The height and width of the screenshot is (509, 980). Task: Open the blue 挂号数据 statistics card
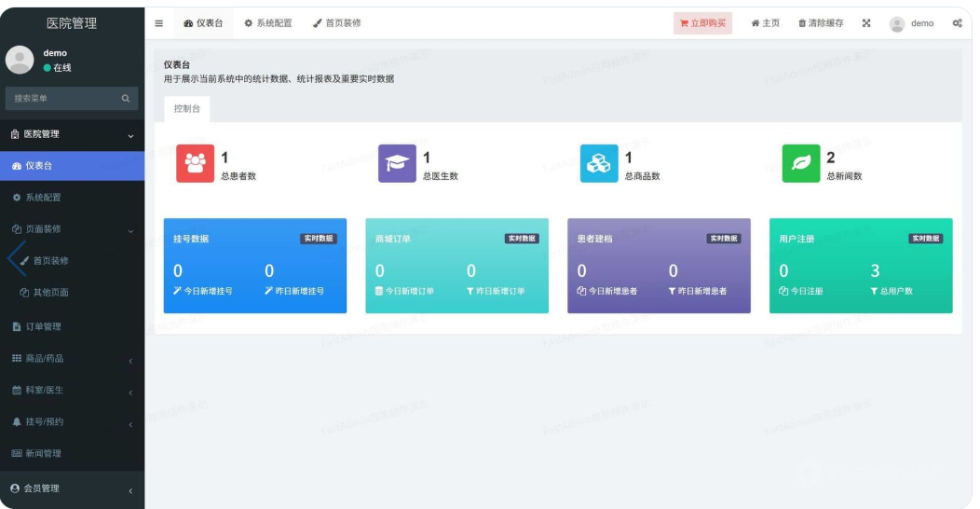pos(254,266)
